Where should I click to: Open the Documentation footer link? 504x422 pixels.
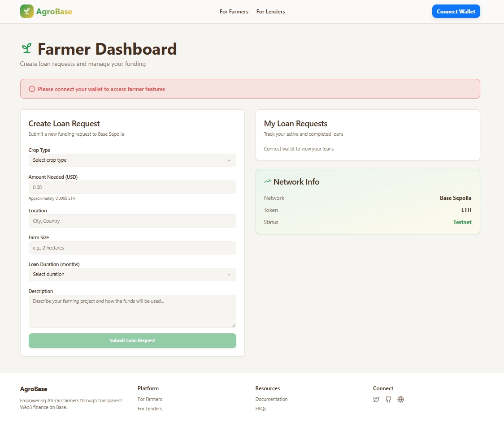[271, 399]
